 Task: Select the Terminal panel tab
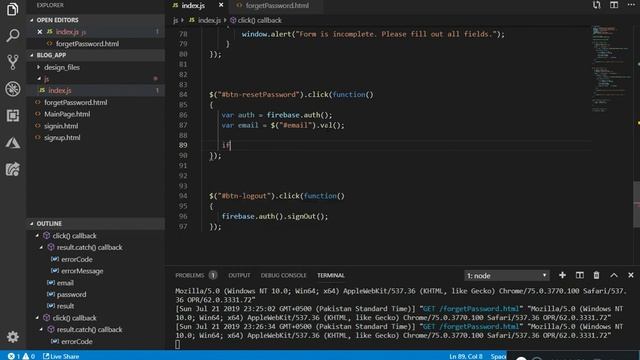[x=331, y=275]
